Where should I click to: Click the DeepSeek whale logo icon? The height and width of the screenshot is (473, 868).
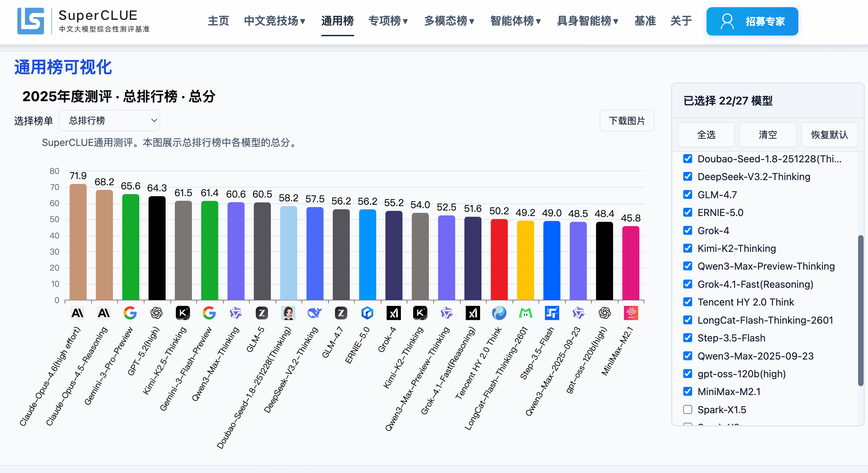pos(314,313)
